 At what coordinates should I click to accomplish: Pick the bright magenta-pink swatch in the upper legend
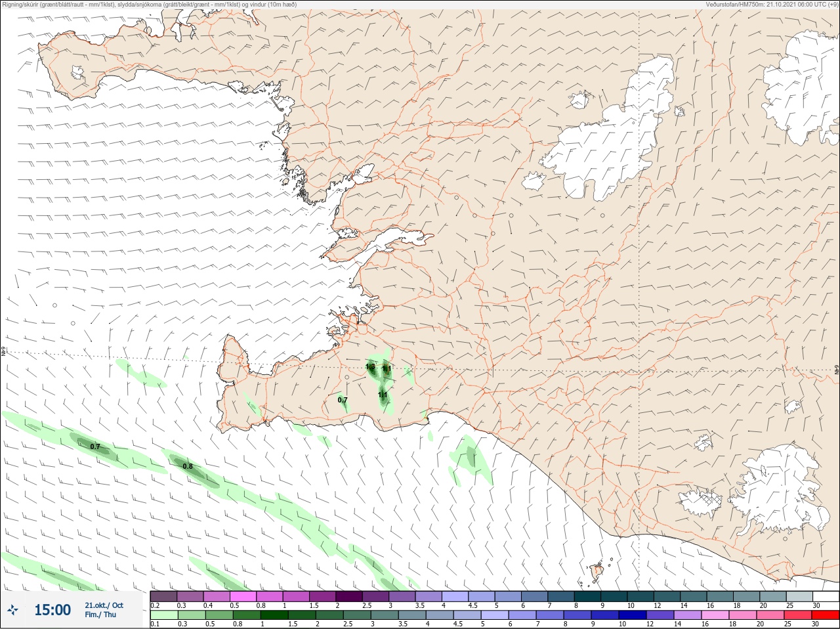(x=243, y=596)
